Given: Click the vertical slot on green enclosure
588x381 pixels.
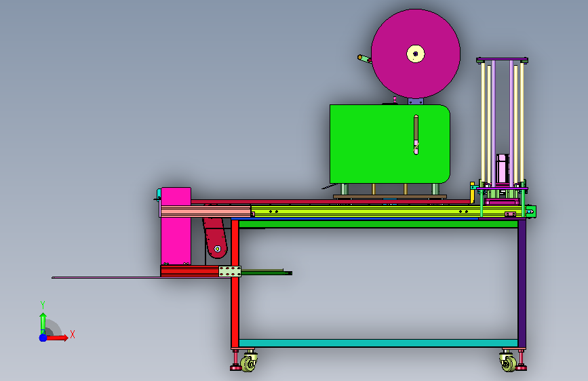Looking at the screenshot, I should (x=416, y=135).
